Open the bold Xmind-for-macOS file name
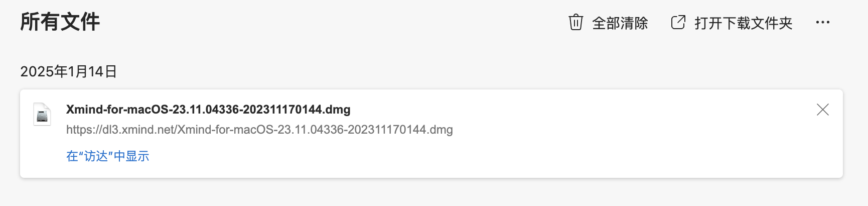 click(x=208, y=110)
